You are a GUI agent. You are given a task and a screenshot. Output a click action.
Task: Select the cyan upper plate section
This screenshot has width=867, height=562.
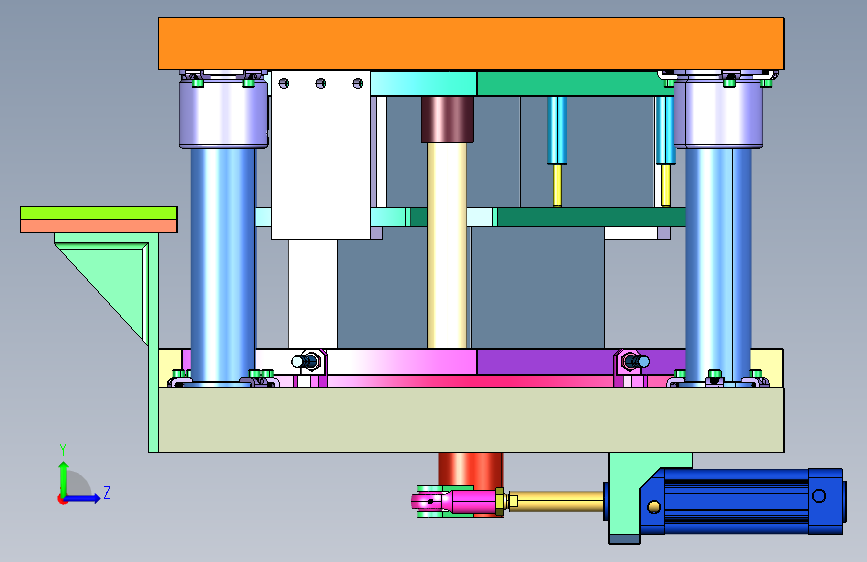pos(424,83)
